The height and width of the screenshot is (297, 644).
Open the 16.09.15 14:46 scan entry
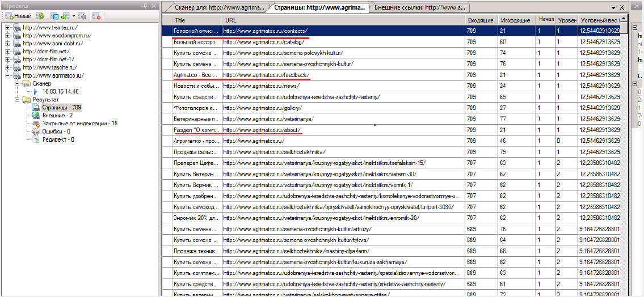(x=60, y=91)
